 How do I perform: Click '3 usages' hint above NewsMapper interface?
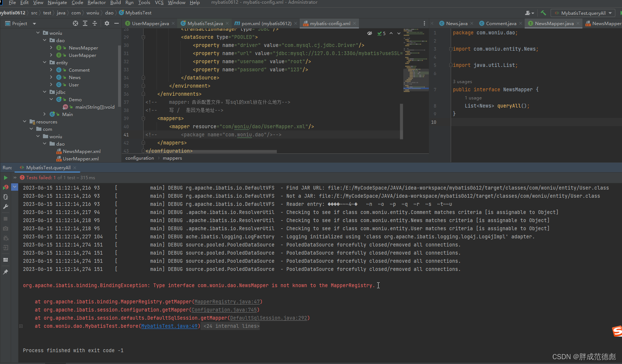[x=463, y=82]
